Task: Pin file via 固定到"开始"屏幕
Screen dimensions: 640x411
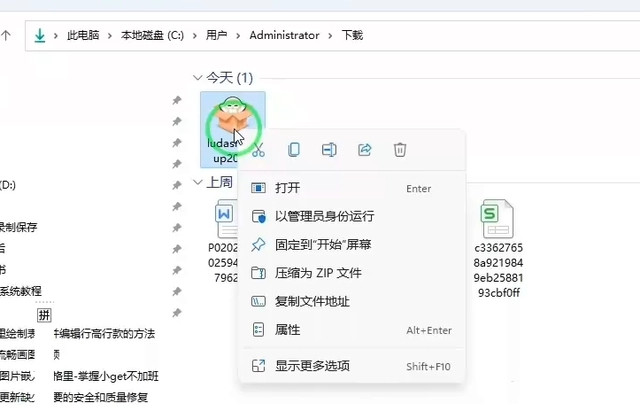Action: (352, 245)
